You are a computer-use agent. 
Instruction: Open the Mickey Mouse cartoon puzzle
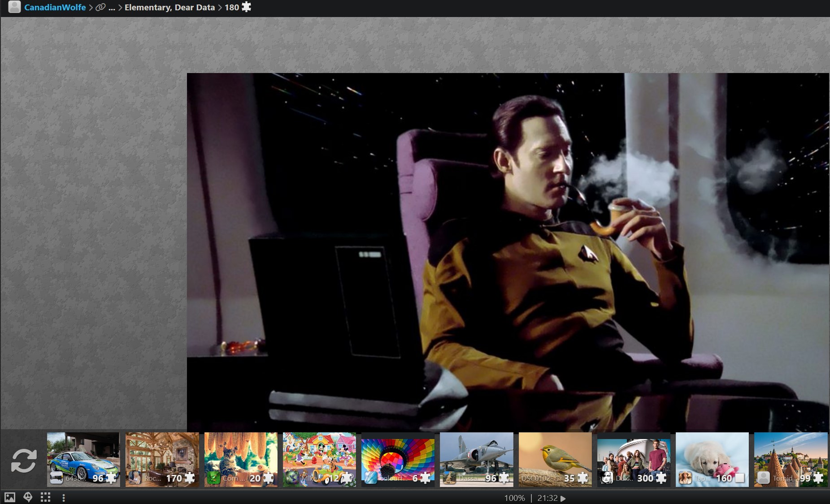tap(319, 459)
